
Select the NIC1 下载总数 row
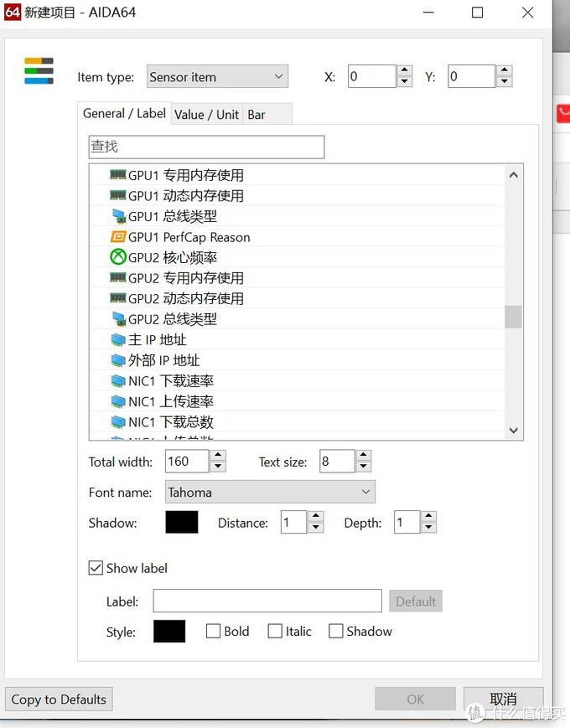(298, 422)
